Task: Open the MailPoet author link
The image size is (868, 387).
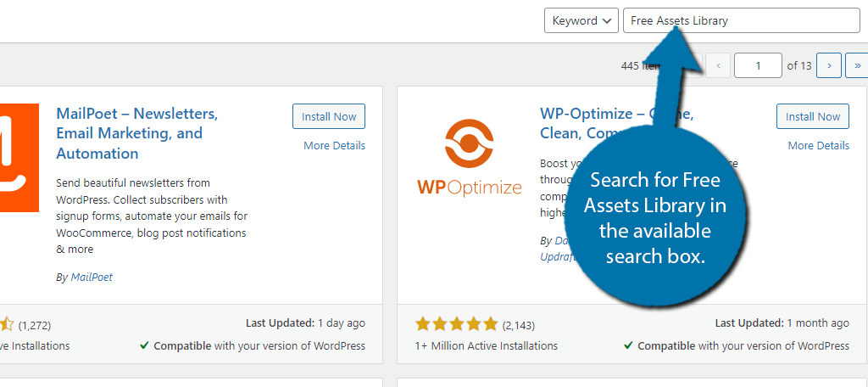Action: [92, 278]
